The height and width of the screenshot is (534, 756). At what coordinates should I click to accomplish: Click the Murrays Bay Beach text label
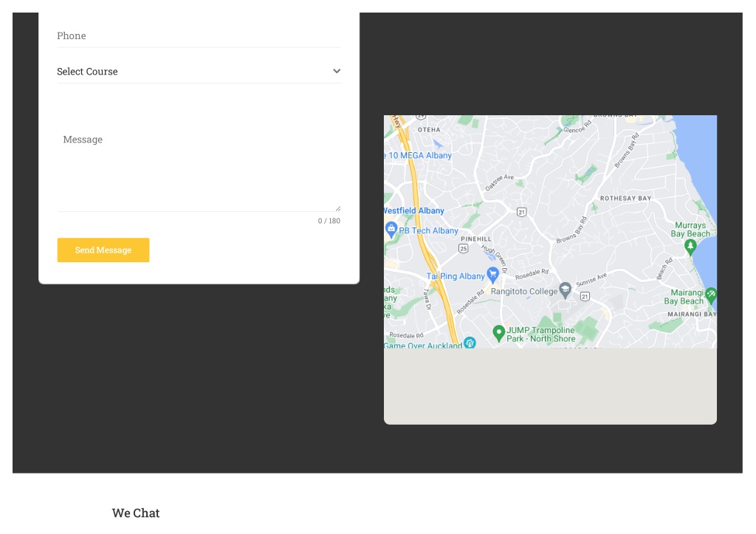[690, 230]
